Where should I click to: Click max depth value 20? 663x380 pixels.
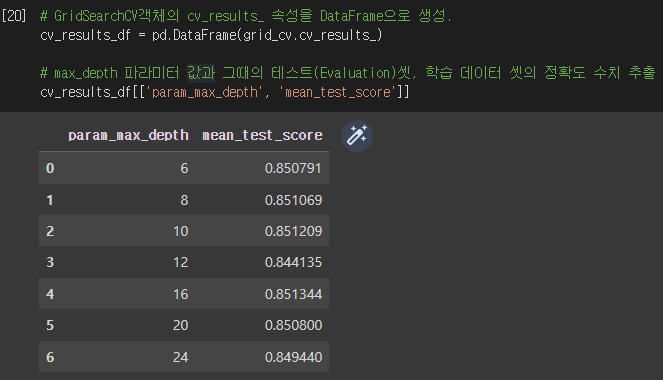(181, 325)
